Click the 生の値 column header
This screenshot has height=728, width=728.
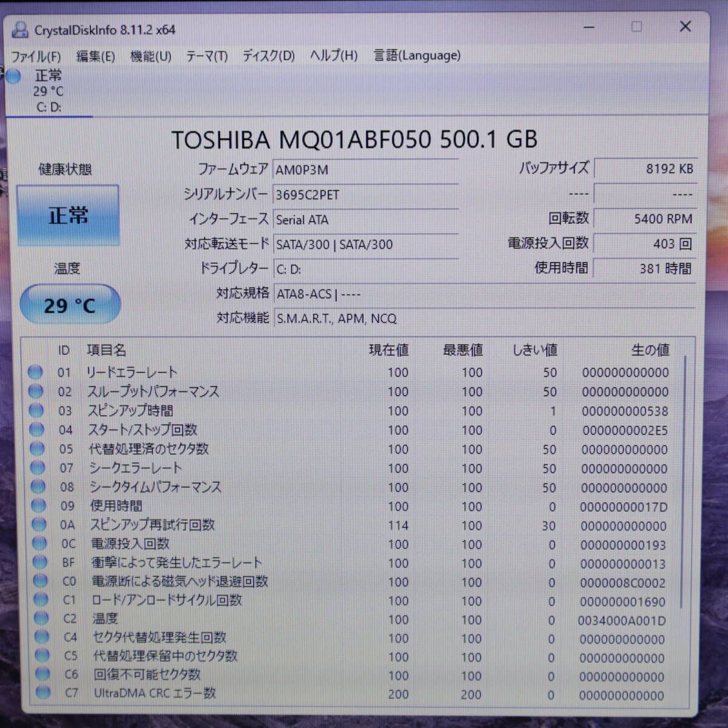tap(650, 350)
